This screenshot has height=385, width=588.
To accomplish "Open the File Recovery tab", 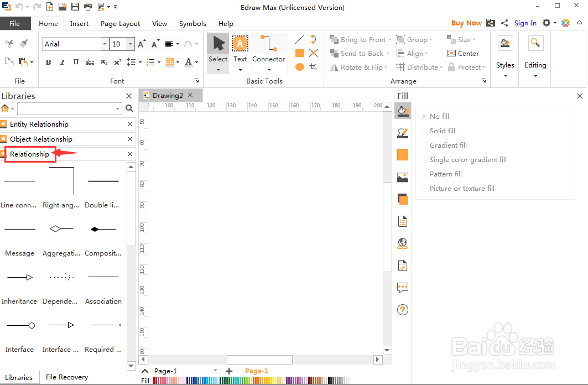I will 67,377.
